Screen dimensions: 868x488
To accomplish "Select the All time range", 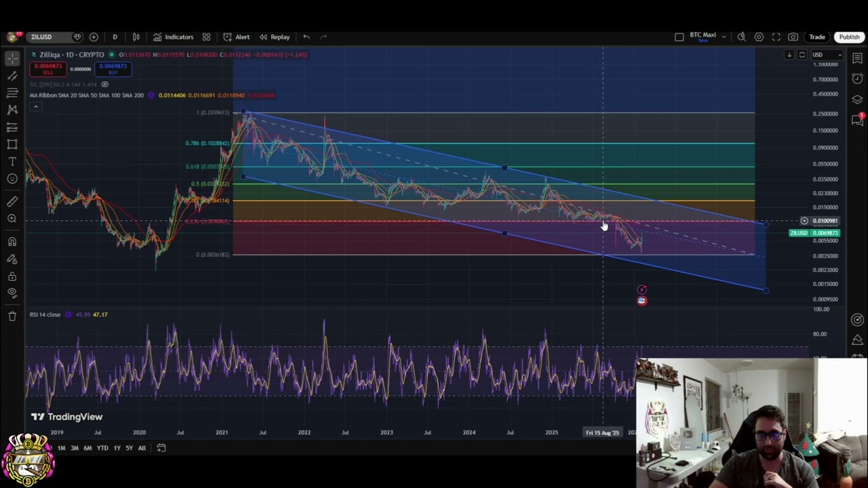I will click(x=142, y=448).
